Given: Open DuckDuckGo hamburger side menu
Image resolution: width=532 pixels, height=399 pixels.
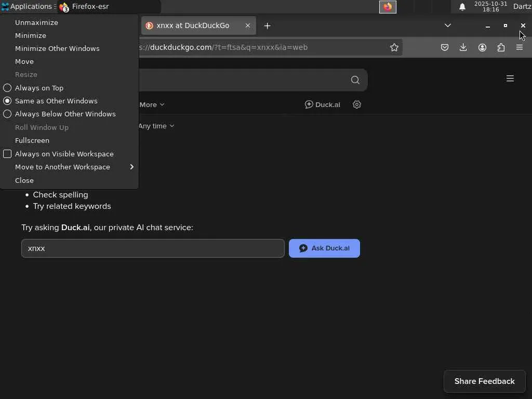Looking at the screenshot, I should click(510, 78).
